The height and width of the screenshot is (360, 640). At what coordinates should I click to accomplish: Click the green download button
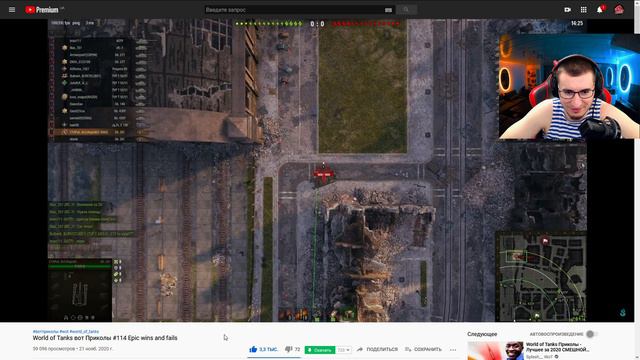point(320,350)
